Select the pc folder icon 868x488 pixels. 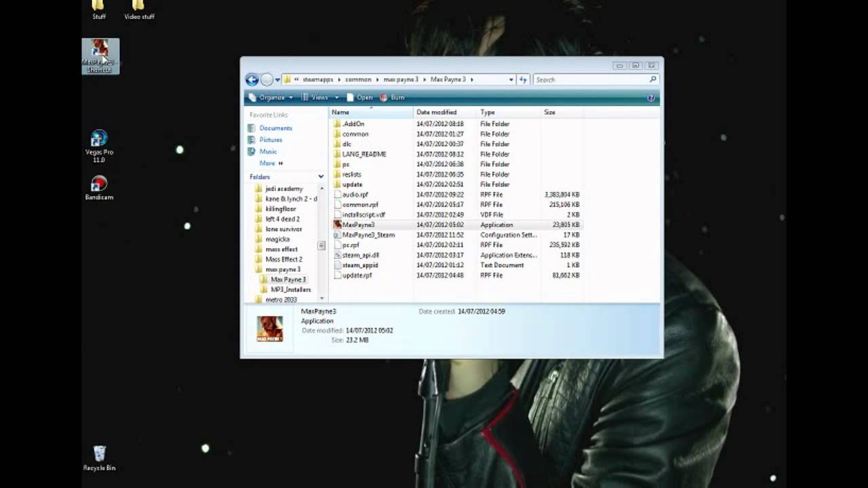coord(337,164)
